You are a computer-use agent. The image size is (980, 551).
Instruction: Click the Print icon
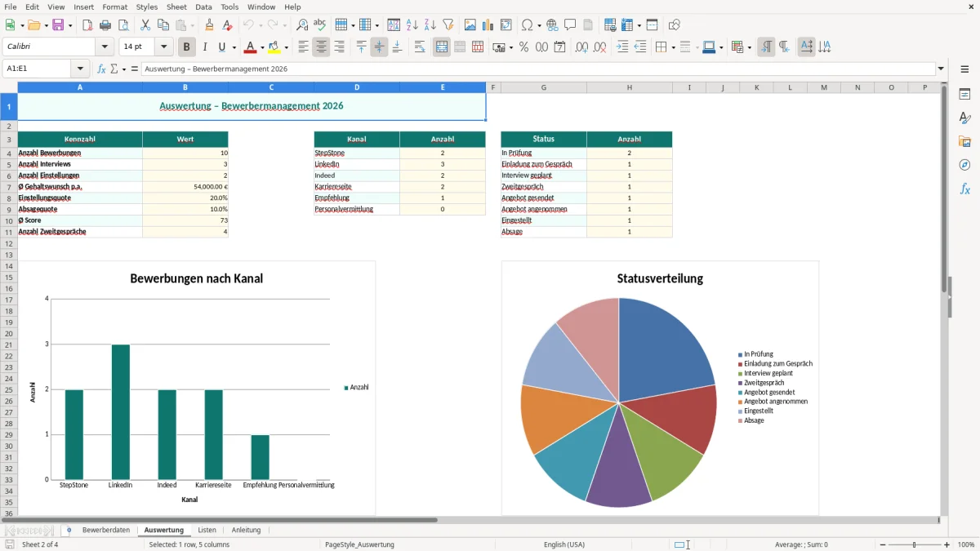(x=105, y=25)
